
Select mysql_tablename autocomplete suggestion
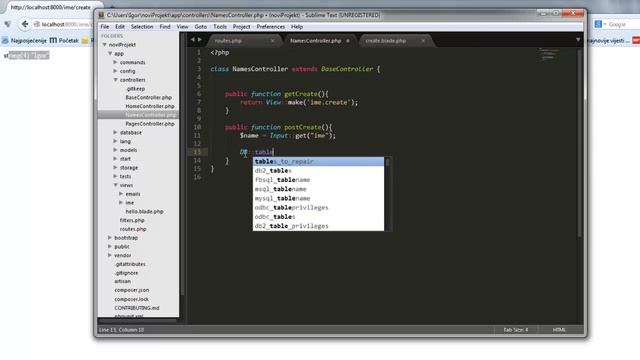click(318, 198)
